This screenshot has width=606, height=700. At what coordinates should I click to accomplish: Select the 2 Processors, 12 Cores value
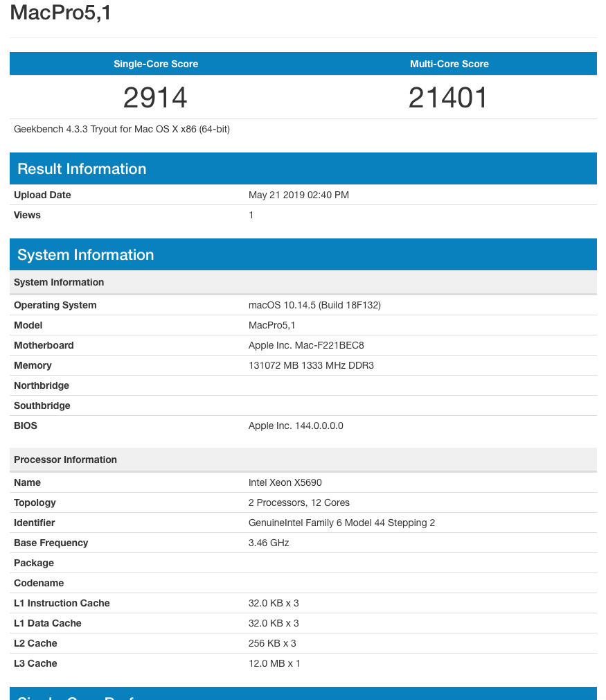299,502
